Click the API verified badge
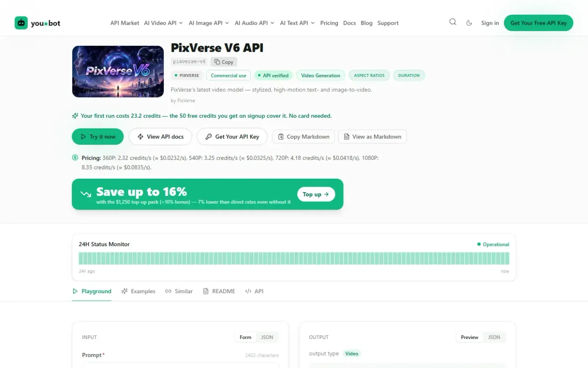 pyautogui.click(x=273, y=76)
